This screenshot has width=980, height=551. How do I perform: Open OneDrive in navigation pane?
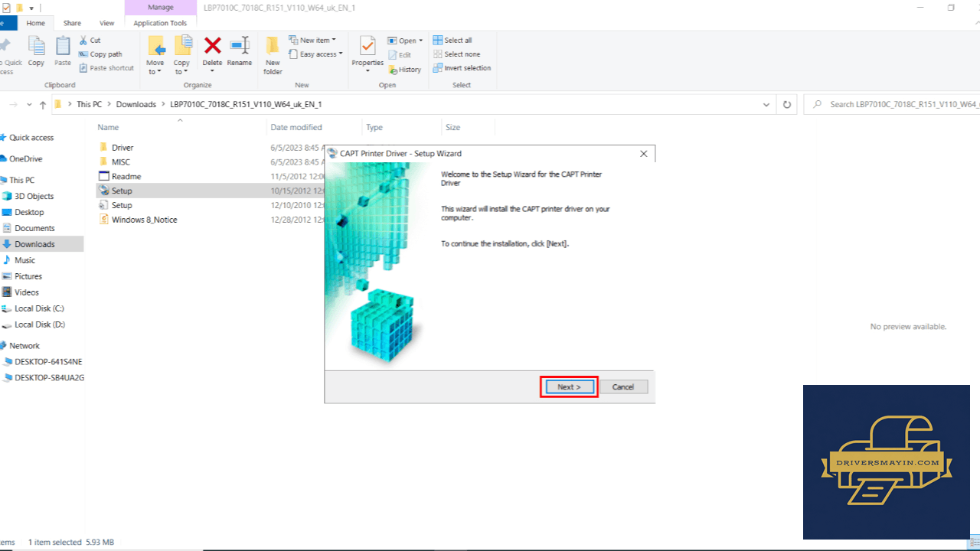point(26,159)
